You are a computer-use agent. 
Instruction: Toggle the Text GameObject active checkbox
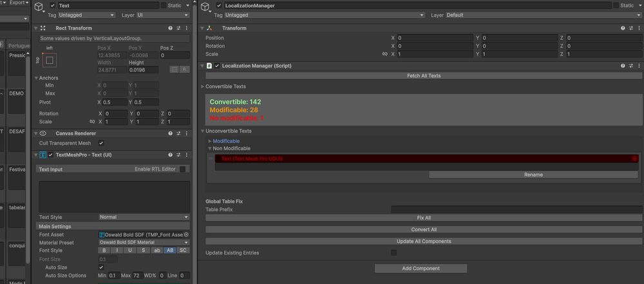click(52, 6)
